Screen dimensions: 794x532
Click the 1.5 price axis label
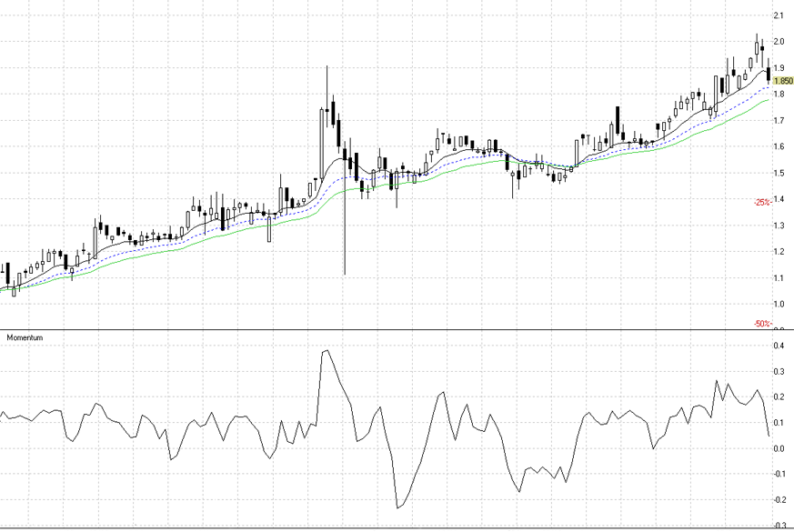pos(779,173)
